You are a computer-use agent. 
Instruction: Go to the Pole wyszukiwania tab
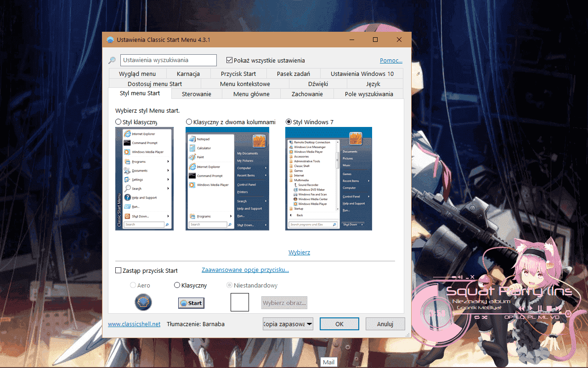(369, 94)
